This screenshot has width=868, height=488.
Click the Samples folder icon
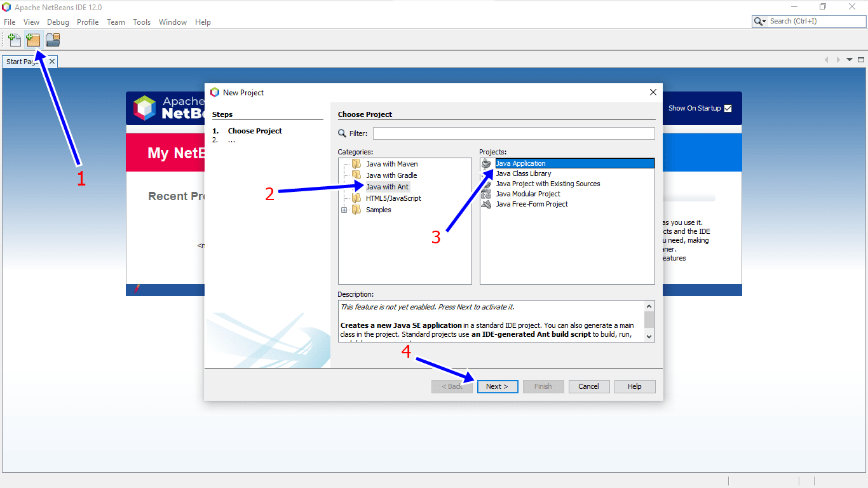click(x=356, y=210)
